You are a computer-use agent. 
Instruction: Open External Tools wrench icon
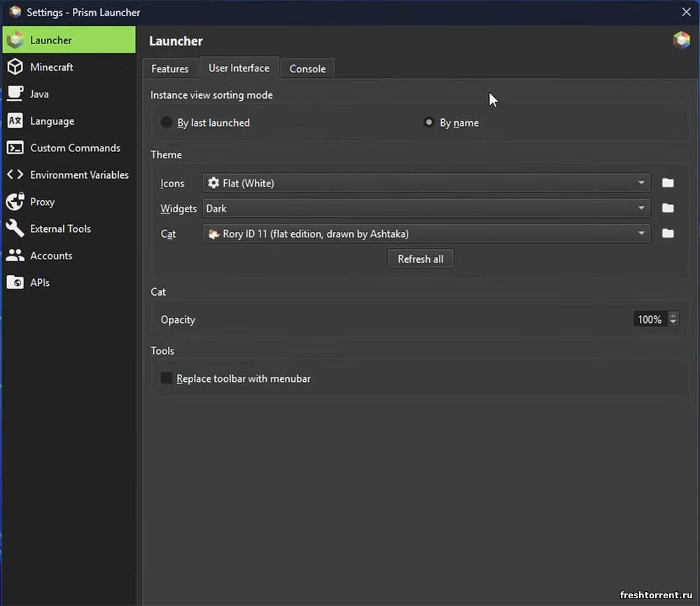[15, 228]
